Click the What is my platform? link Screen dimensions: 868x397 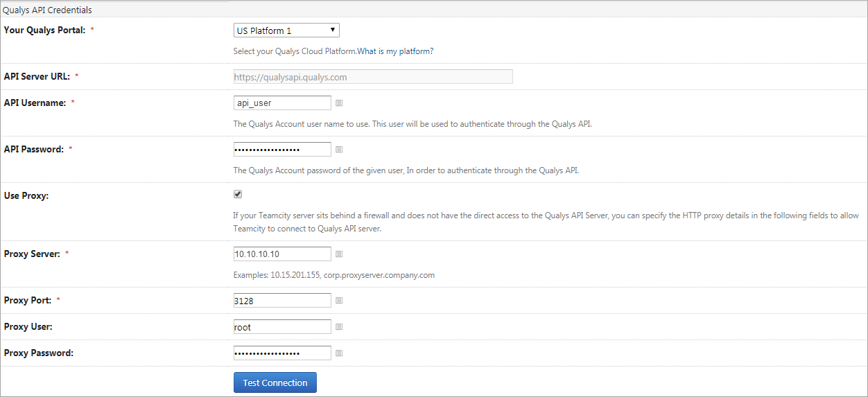click(396, 51)
